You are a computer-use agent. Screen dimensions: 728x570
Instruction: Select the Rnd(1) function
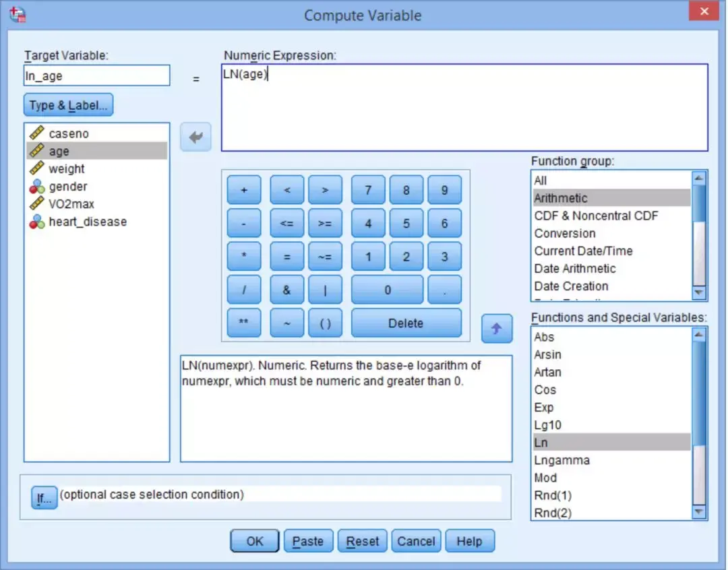[611, 496]
